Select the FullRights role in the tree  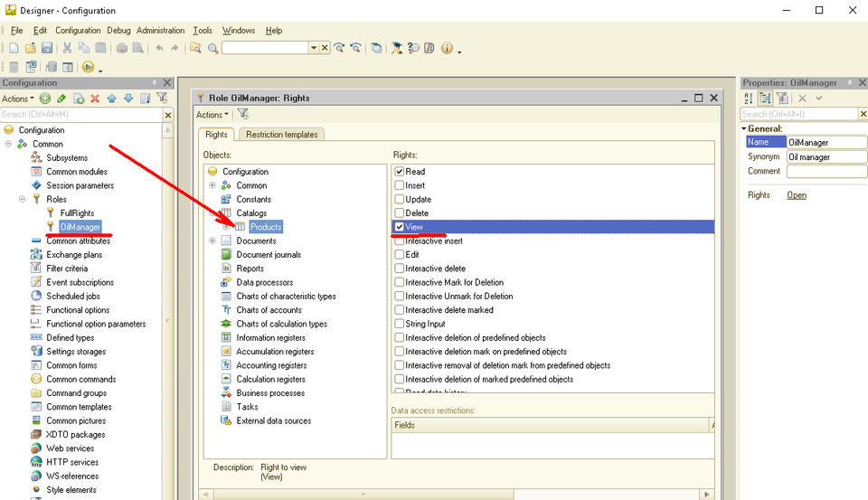[77, 212]
